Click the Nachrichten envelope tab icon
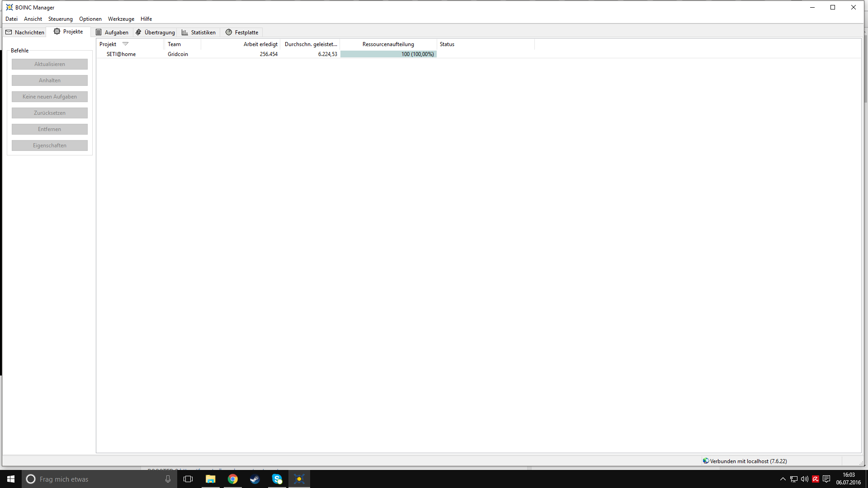 pos(9,32)
